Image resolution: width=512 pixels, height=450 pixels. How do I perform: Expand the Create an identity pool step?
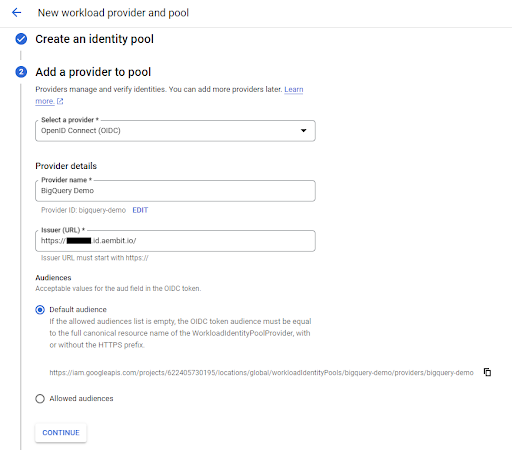(x=94, y=39)
